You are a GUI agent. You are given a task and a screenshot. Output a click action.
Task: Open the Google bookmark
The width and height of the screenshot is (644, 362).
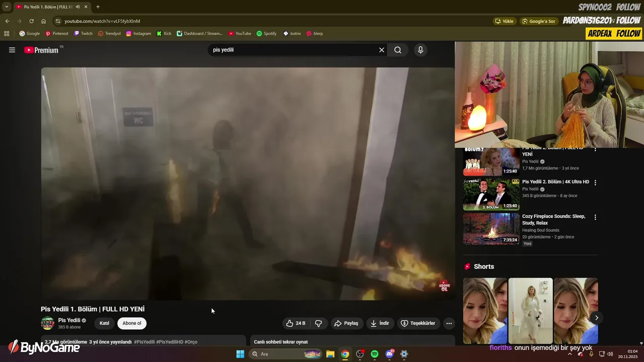click(30, 34)
